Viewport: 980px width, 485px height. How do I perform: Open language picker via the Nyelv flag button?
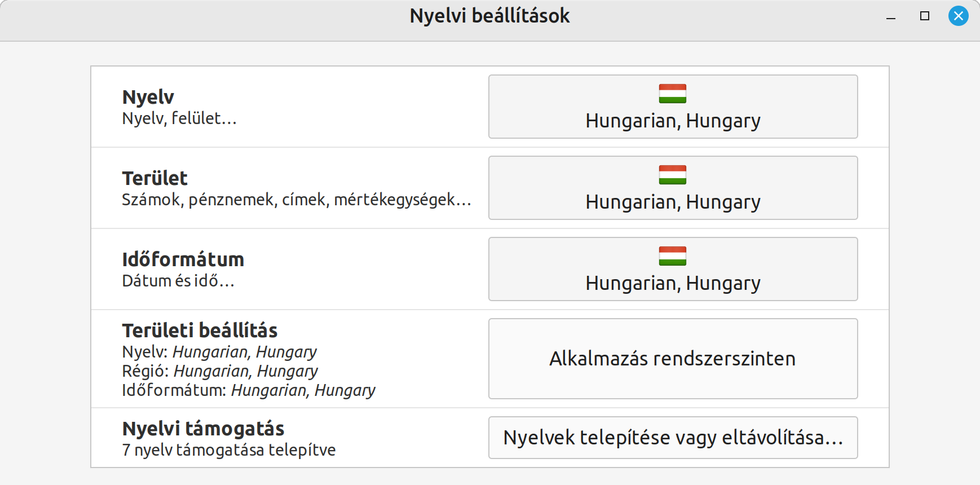tap(673, 94)
